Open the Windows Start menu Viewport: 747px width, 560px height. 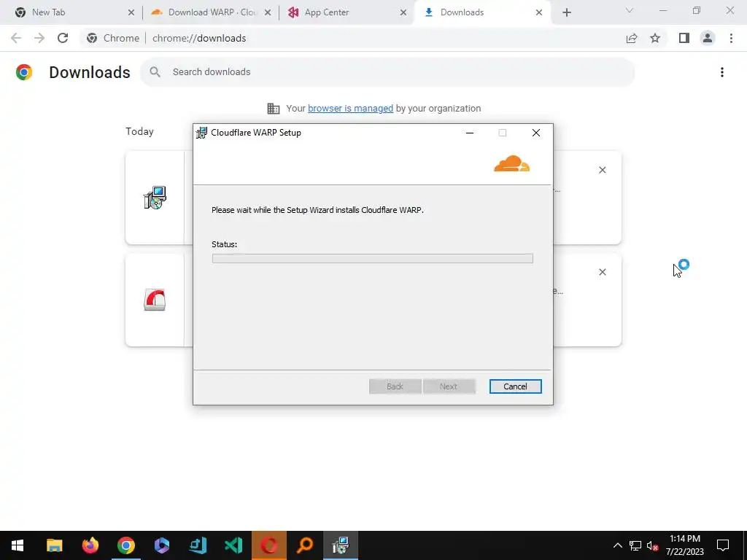coord(18,545)
